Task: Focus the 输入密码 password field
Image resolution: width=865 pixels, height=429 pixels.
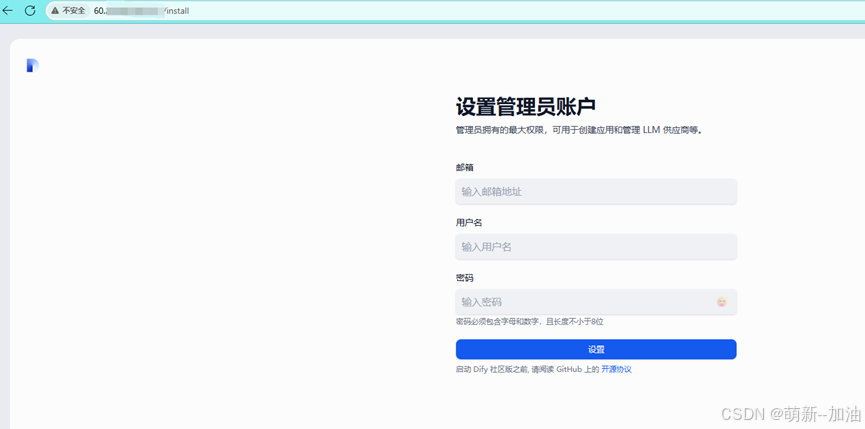Action: point(596,302)
